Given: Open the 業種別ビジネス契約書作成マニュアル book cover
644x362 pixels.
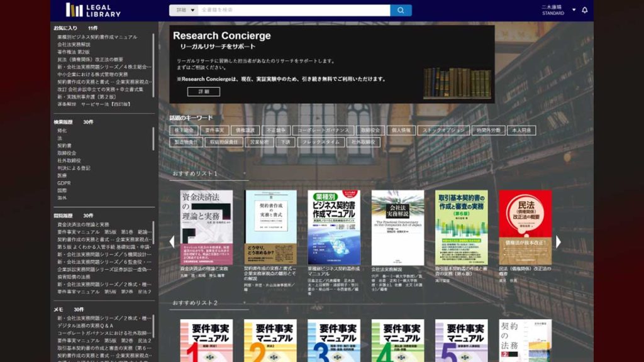Looking at the screenshot, I should pyautogui.click(x=334, y=228).
